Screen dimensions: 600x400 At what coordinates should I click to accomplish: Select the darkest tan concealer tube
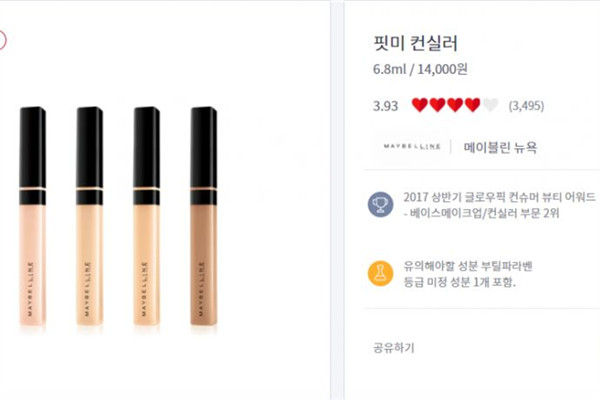click(x=204, y=216)
